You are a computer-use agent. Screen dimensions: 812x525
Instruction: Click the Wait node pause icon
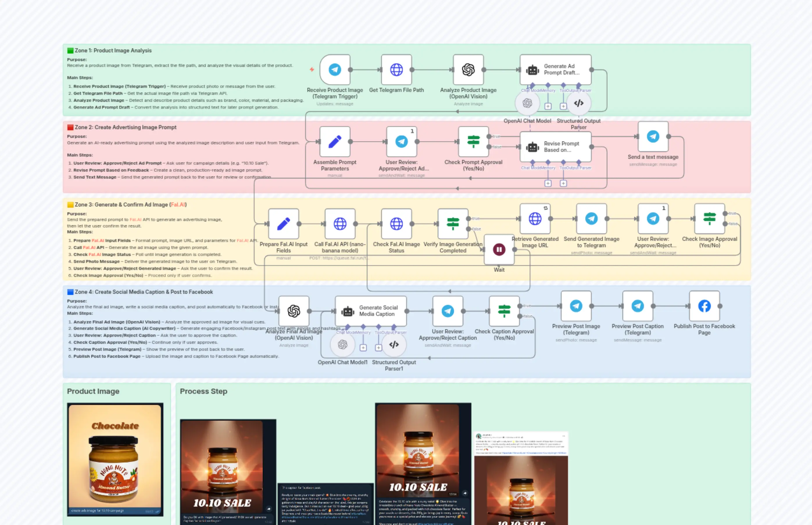click(x=499, y=249)
